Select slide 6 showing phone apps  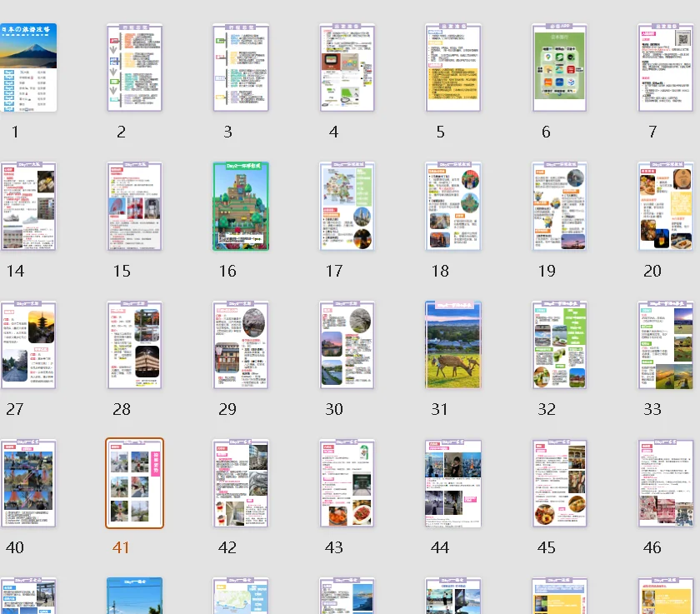(x=559, y=67)
